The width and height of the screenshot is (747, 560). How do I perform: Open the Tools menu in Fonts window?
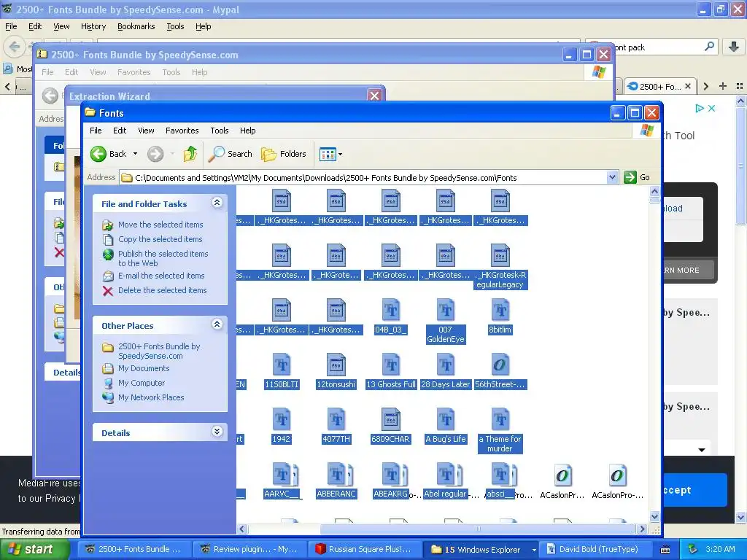click(x=220, y=131)
